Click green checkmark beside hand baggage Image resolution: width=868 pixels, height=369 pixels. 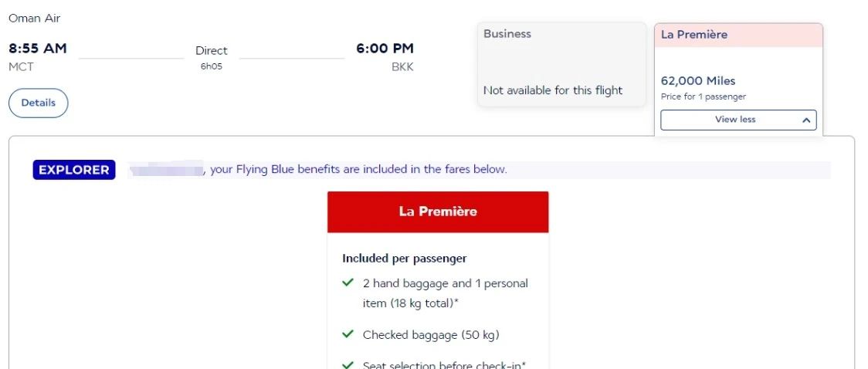[x=348, y=283]
